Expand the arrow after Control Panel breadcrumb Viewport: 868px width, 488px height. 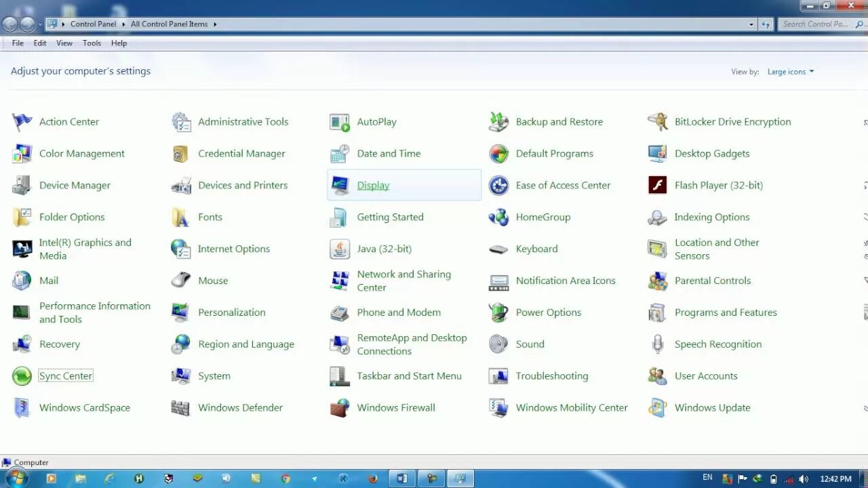[123, 24]
